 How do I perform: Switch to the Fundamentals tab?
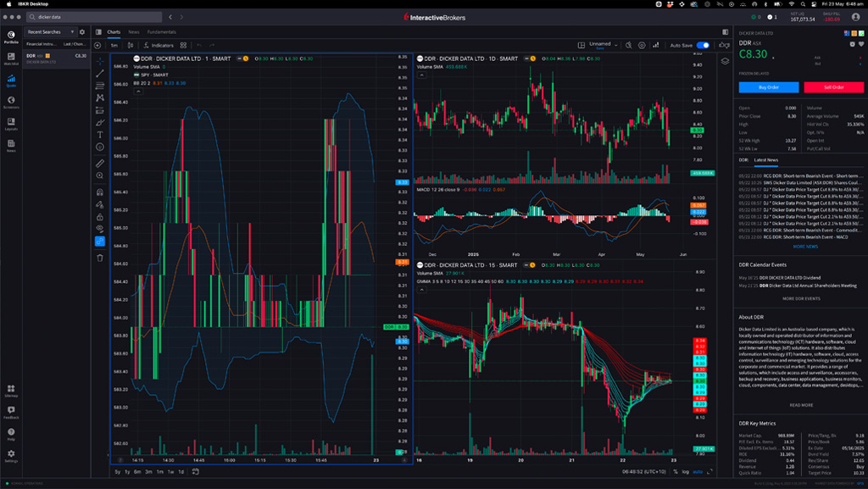[162, 32]
